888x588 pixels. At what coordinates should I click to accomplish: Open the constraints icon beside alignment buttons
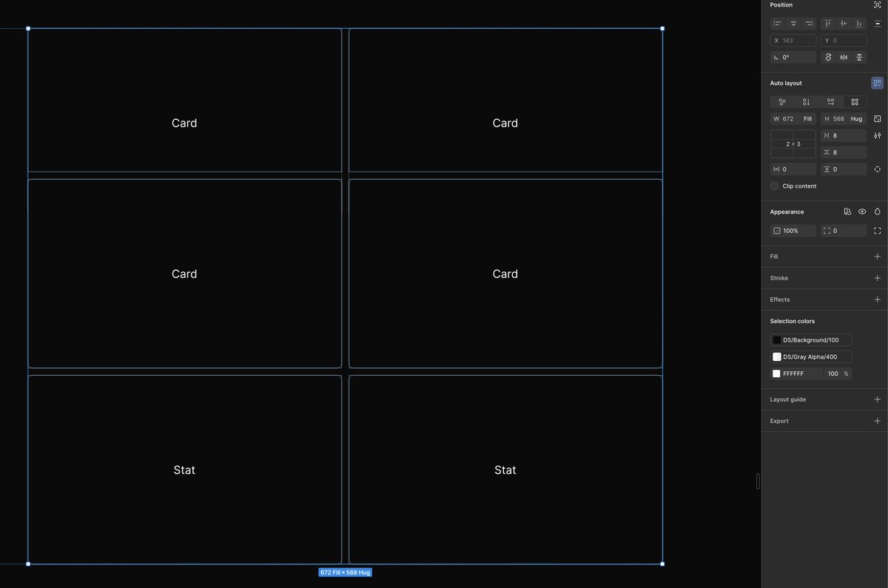[x=878, y=24]
